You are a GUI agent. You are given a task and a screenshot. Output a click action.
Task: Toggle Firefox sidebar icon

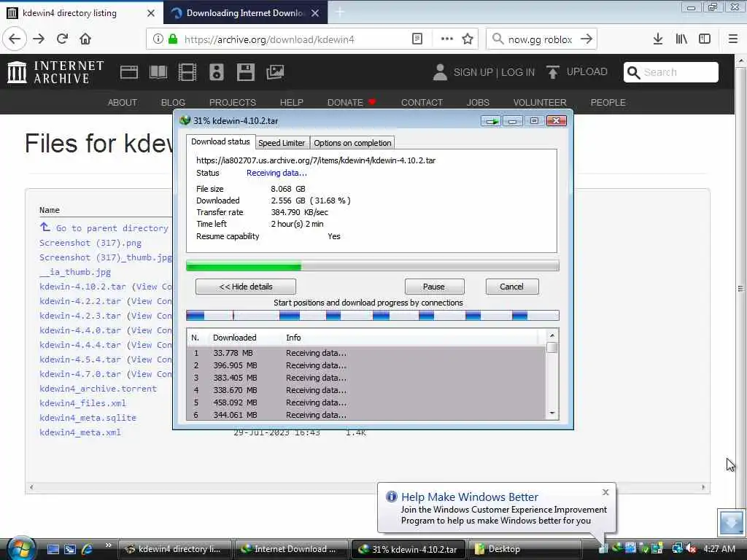click(x=705, y=39)
